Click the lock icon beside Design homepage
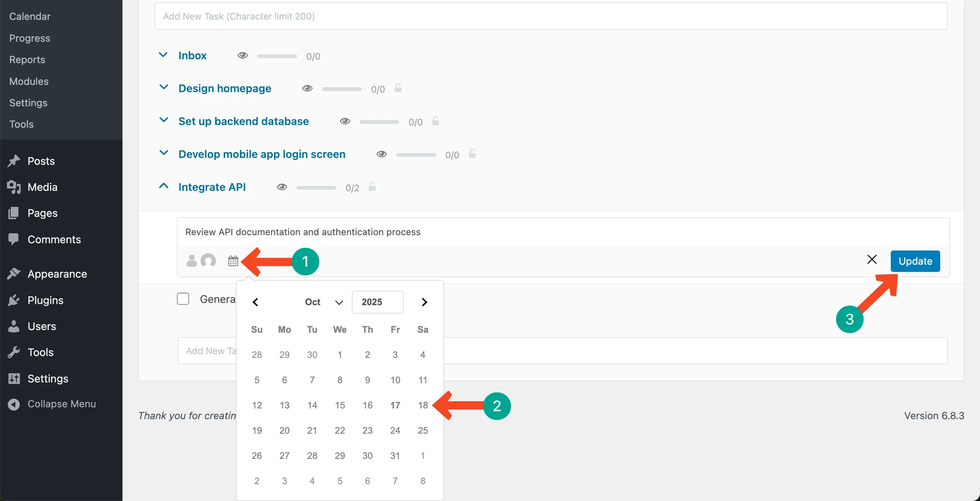The image size is (980, 501). click(398, 88)
